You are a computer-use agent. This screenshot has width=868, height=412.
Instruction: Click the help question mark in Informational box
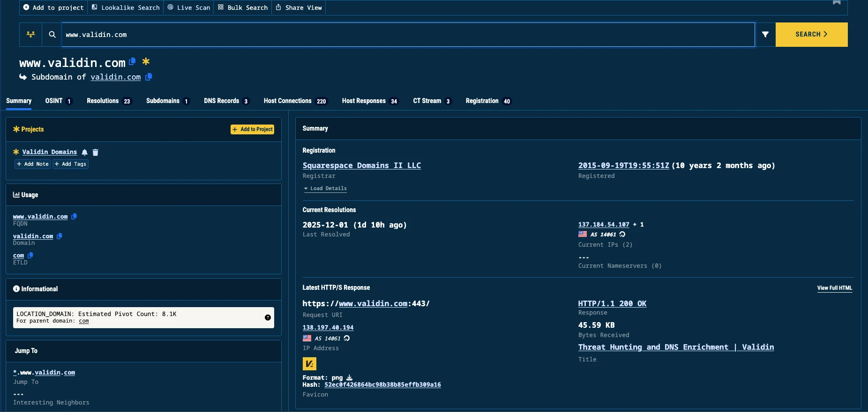tap(268, 317)
